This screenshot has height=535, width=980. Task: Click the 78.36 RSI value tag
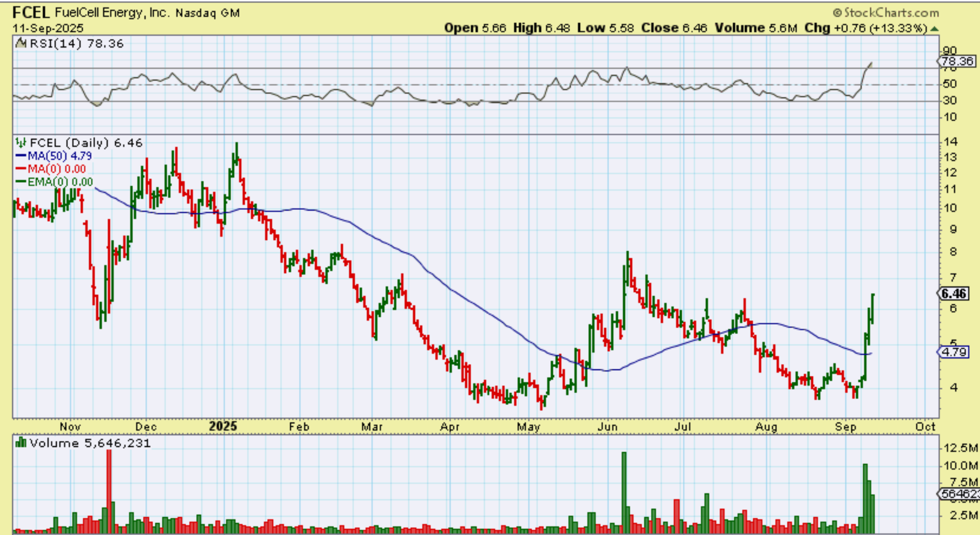[x=956, y=62]
